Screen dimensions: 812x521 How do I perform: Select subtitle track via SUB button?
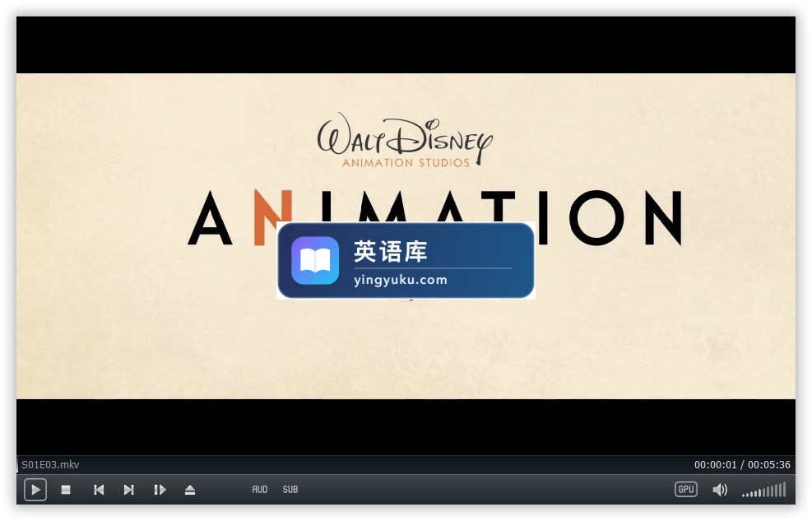click(290, 490)
